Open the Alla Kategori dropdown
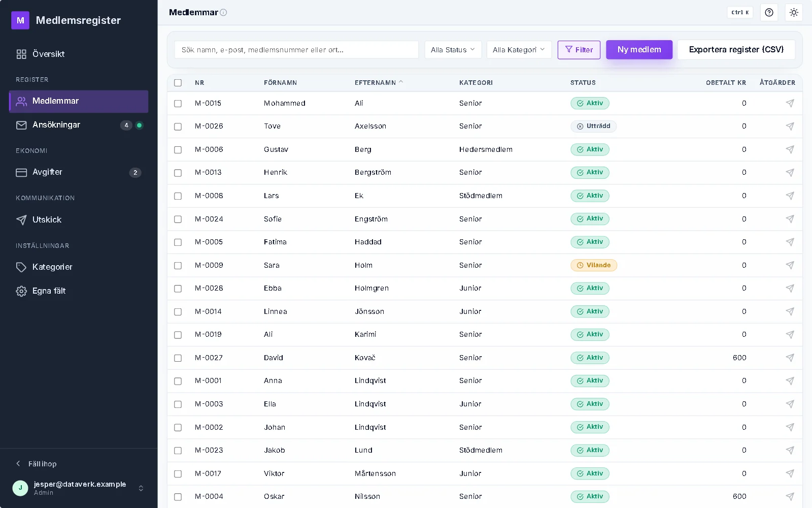This screenshot has height=508, width=812. coord(519,50)
